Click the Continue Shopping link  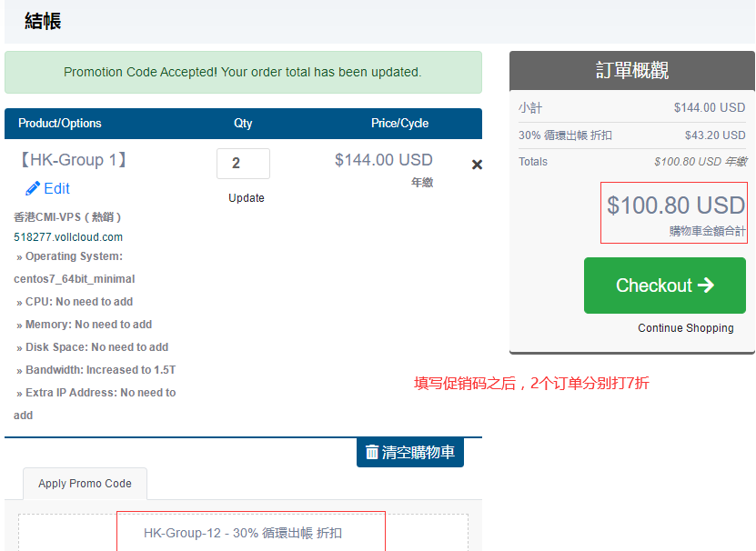coord(686,328)
